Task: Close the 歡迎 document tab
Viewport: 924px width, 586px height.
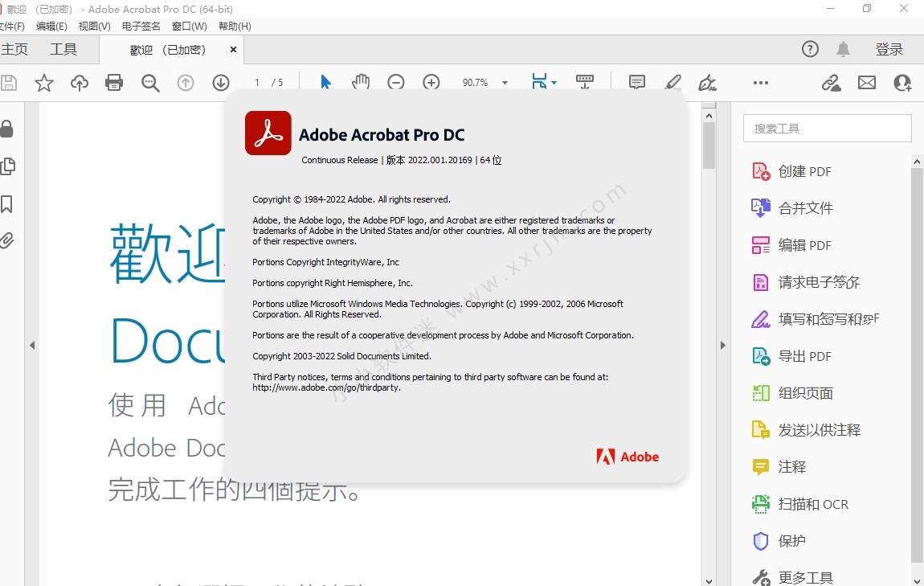Action: pos(234,50)
